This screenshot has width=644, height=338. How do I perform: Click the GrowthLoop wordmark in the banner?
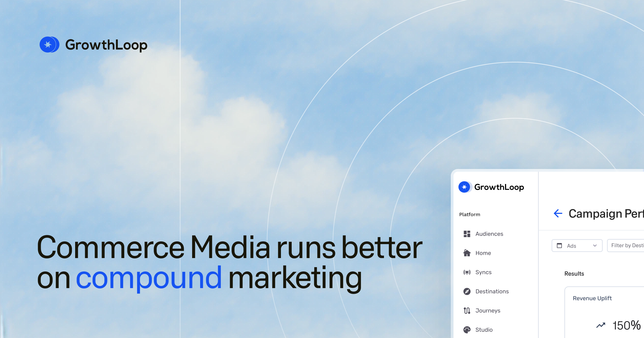(x=106, y=45)
